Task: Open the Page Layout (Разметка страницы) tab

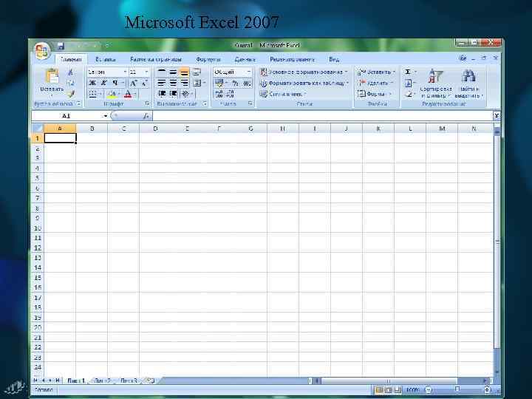Action: point(156,59)
